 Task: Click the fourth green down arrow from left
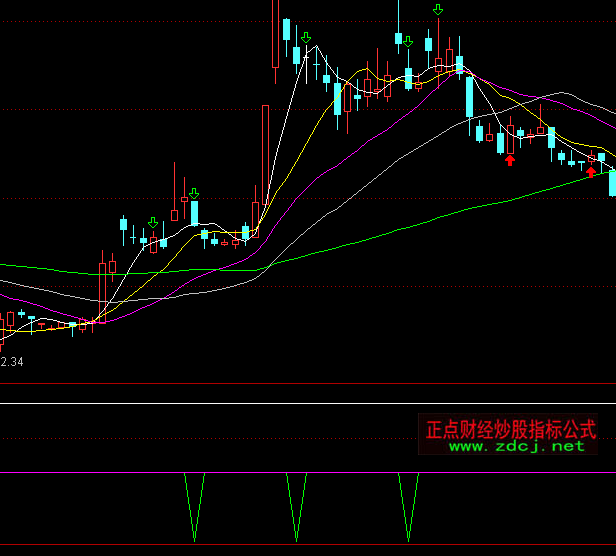(408, 42)
